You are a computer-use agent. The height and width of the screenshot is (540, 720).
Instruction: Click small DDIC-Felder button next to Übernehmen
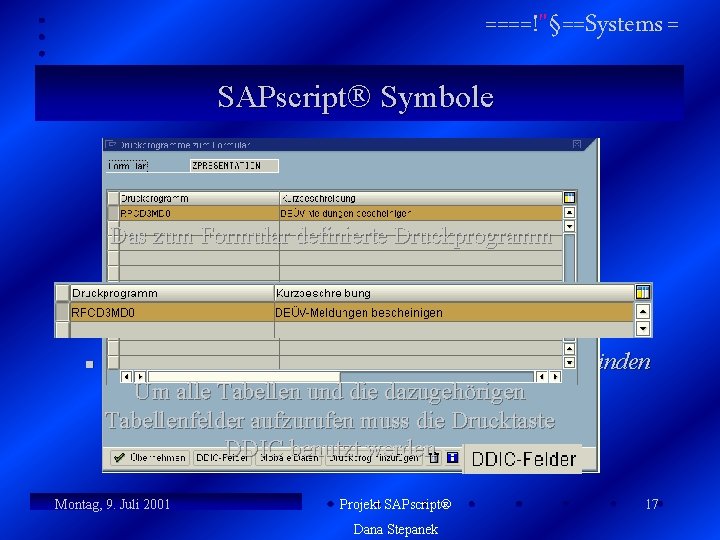tap(222, 458)
